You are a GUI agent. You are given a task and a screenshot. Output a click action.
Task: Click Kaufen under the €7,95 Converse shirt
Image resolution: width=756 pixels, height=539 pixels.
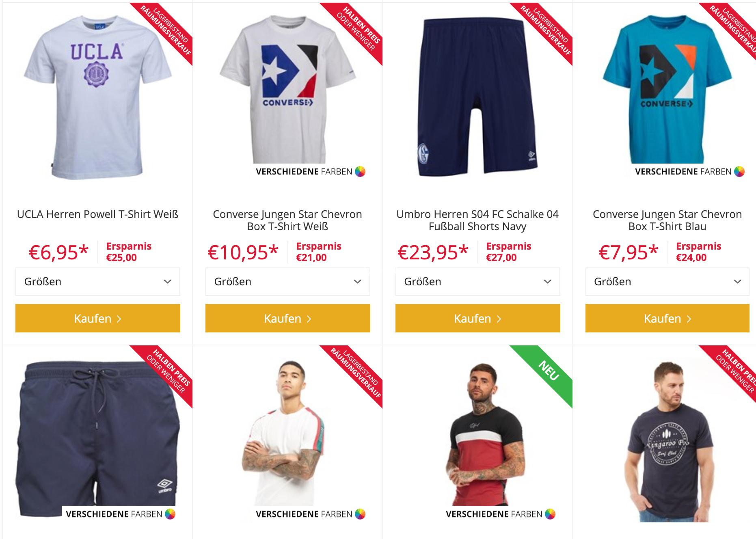tap(667, 318)
